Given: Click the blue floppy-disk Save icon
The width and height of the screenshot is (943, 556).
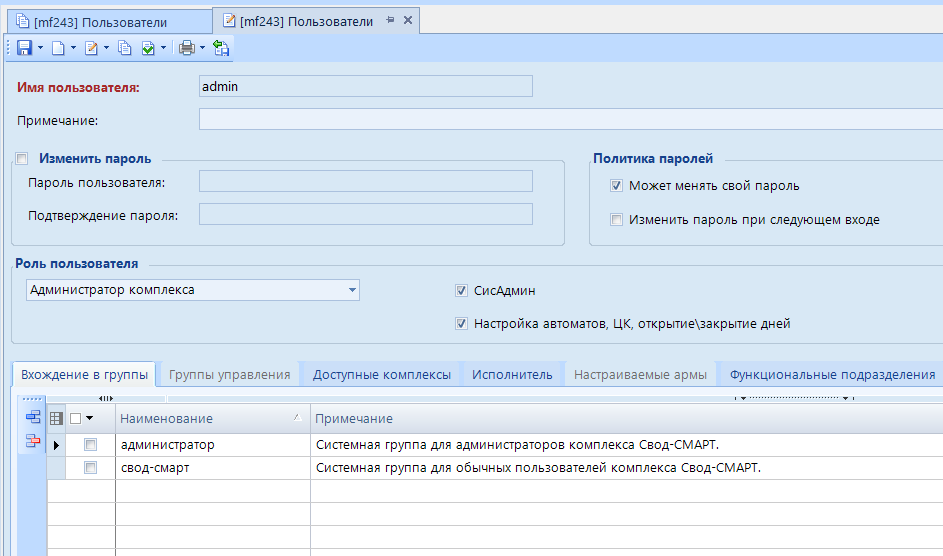Looking at the screenshot, I should [x=24, y=48].
